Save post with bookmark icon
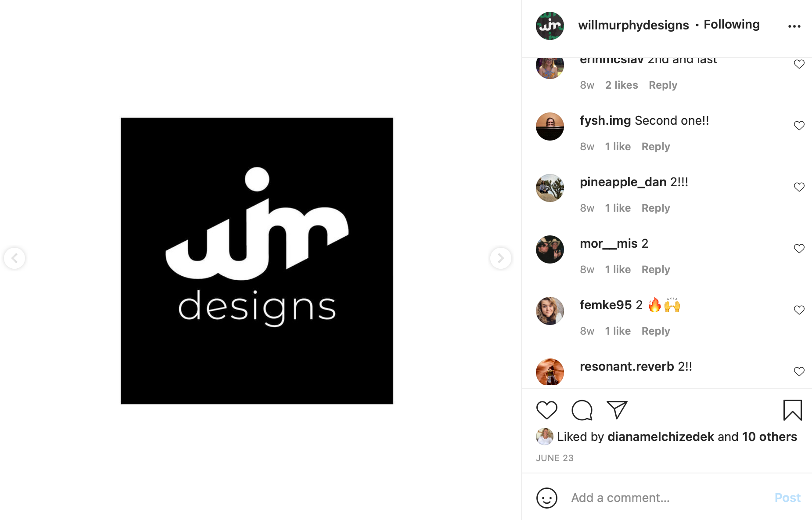Screen dimensions: 812x520 point(792,410)
